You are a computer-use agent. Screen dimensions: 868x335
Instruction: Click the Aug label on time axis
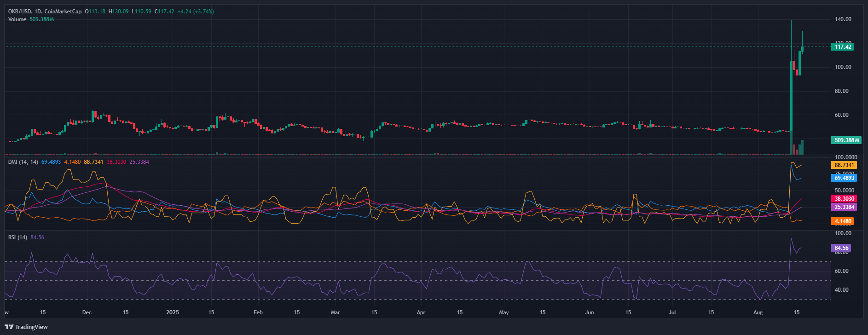click(758, 312)
